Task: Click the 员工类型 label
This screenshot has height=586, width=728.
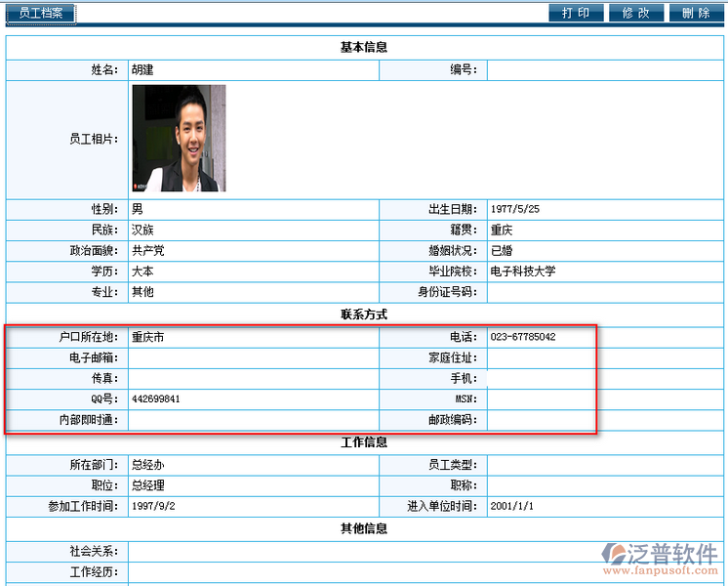Action: 453,465
